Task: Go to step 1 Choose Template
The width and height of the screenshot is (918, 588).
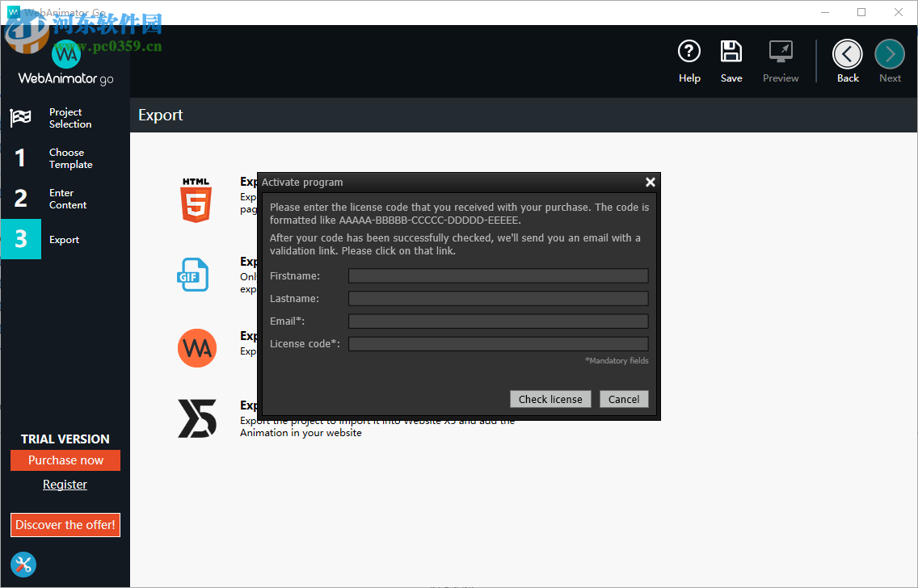Action: 65,158
